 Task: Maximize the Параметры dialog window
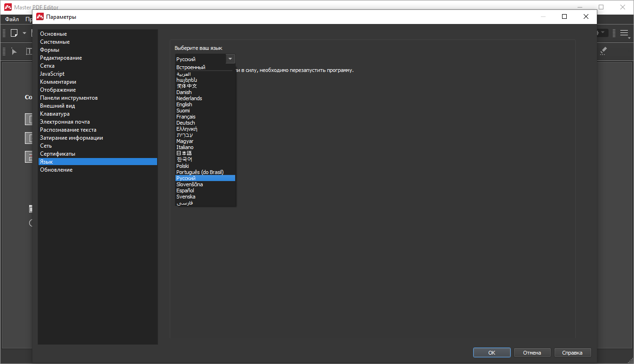[564, 16]
